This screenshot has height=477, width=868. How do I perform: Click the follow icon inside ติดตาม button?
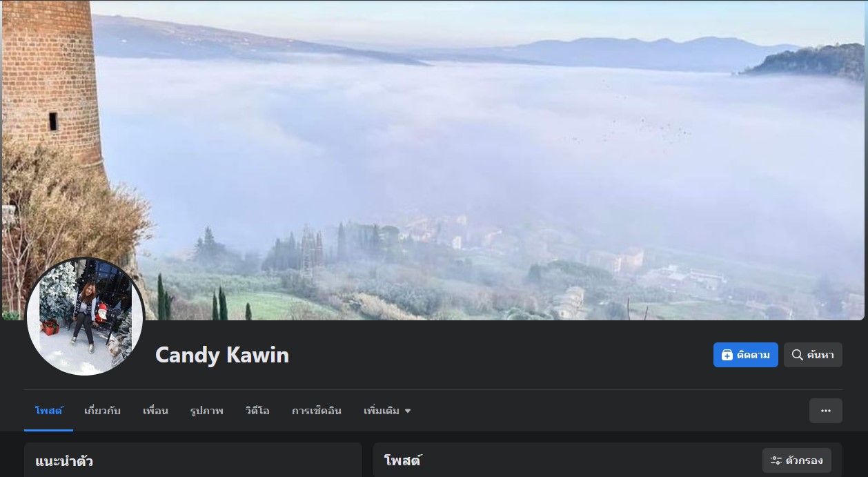click(x=727, y=355)
